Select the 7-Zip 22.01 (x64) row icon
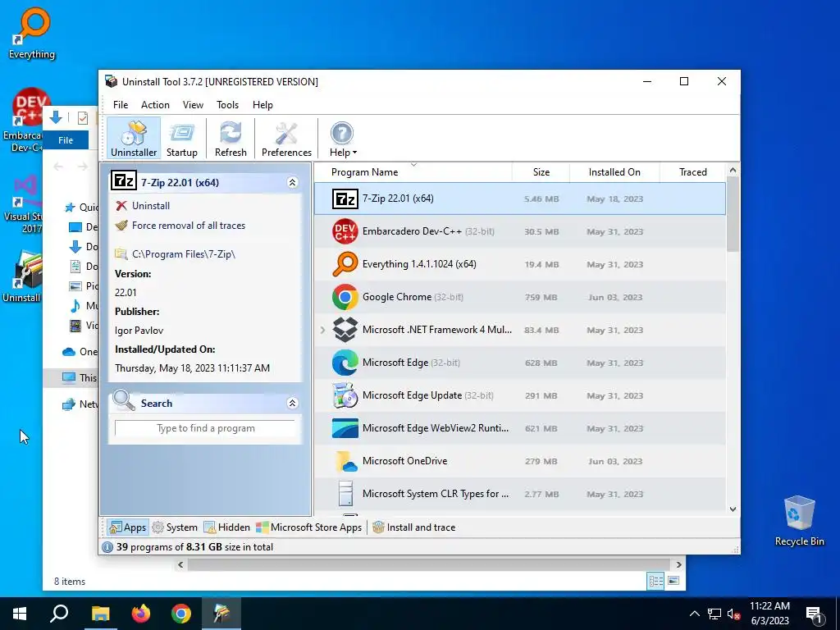The image size is (840, 630). [345, 199]
